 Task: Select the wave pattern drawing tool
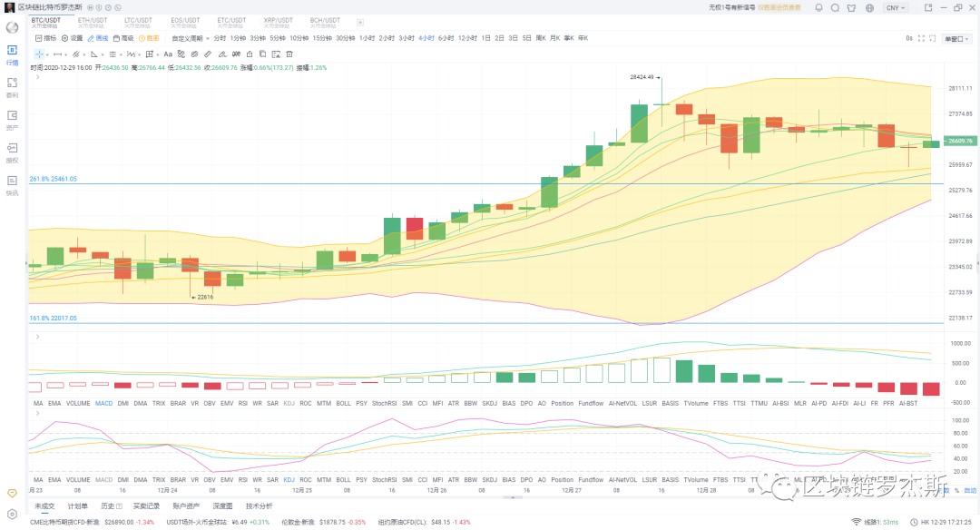click(132, 54)
